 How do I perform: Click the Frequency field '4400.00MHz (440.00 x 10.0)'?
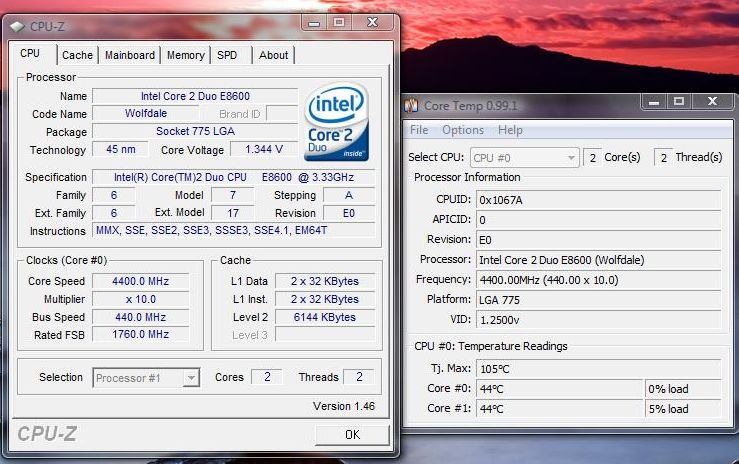pos(599,280)
